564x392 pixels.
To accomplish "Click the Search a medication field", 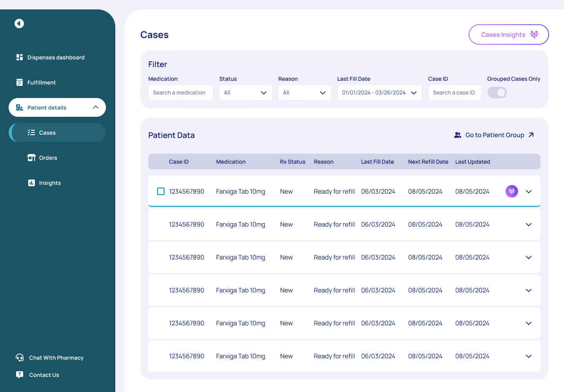I will point(180,93).
